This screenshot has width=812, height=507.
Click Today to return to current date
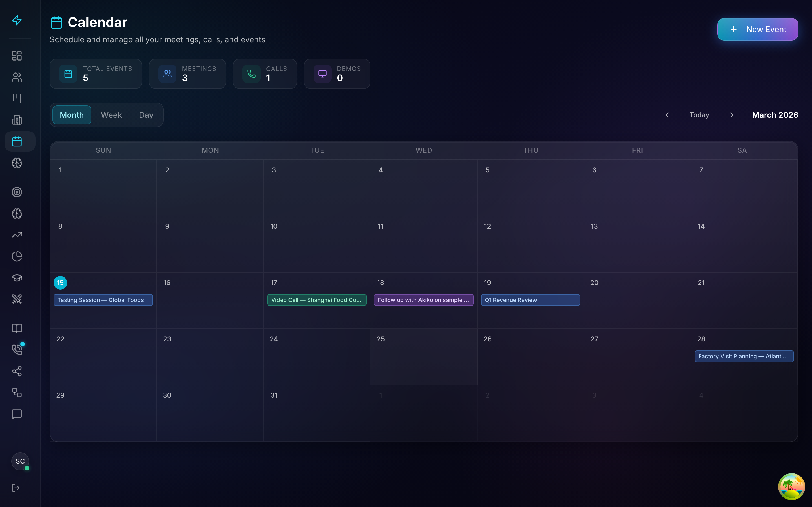tap(699, 115)
